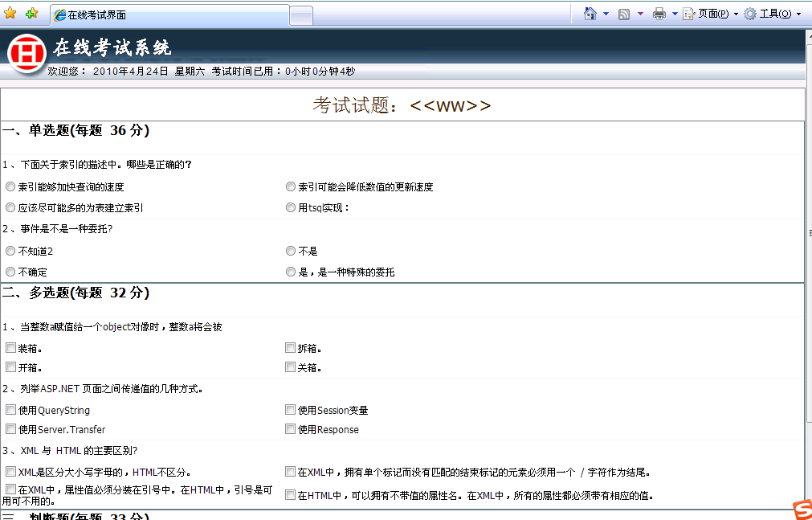Go to the Home page icon
812x520 pixels.
pyautogui.click(x=590, y=14)
